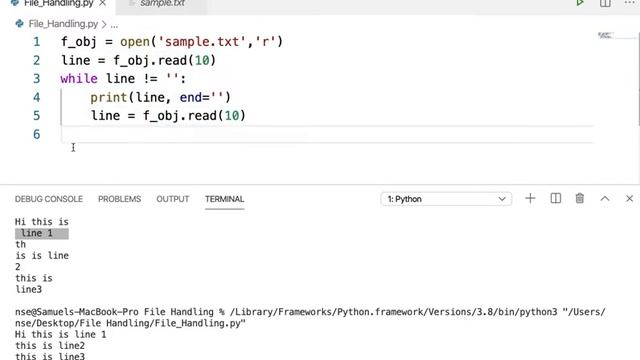Click the 'while' keyword on line 3
The height and width of the screenshot is (360, 640).
[x=79, y=78]
